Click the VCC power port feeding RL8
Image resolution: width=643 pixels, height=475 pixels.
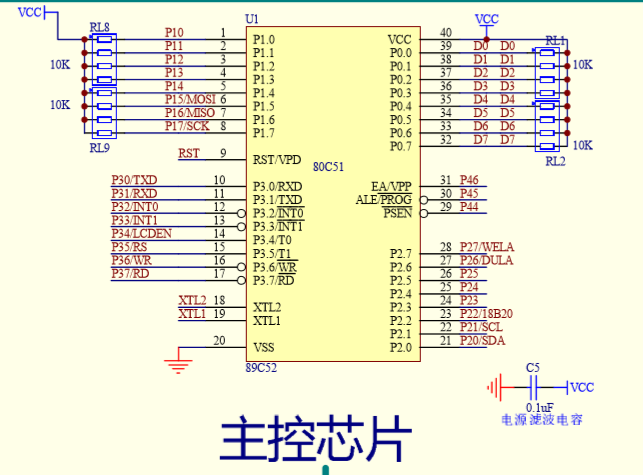point(31,12)
